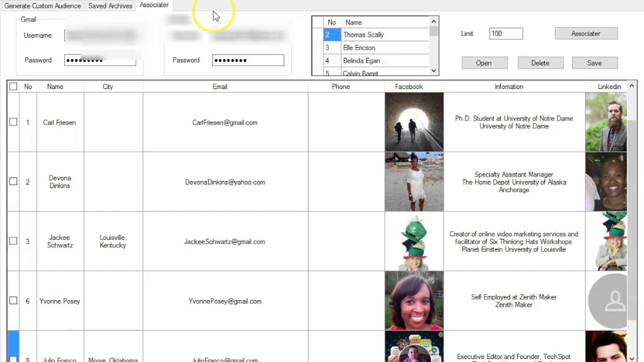Check the box for Devona Dinkins' row

(13, 182)
